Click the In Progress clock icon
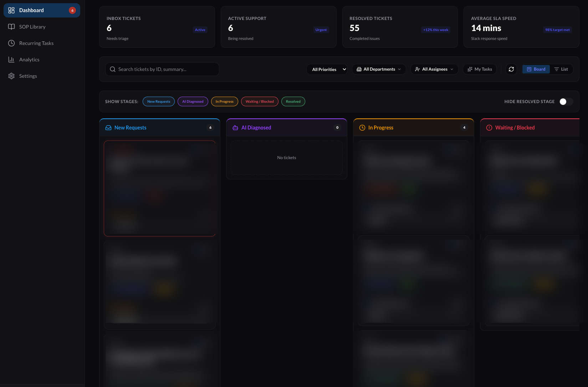 pos(362,128)
